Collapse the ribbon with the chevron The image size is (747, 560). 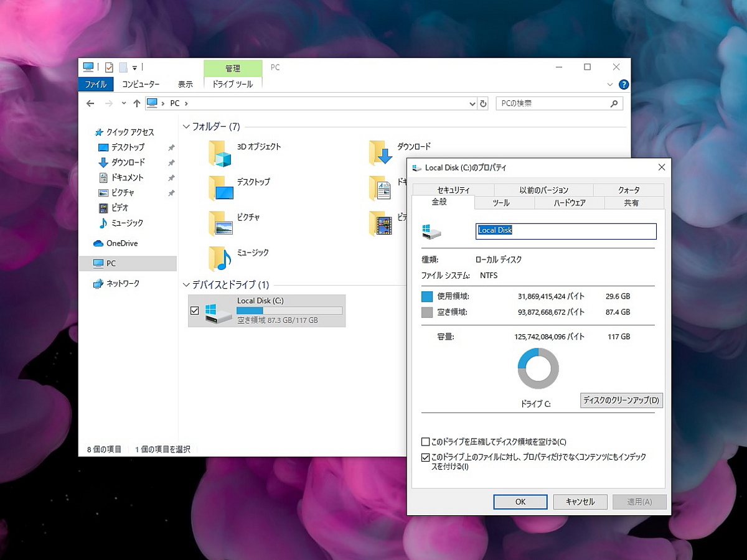(610, 85)
